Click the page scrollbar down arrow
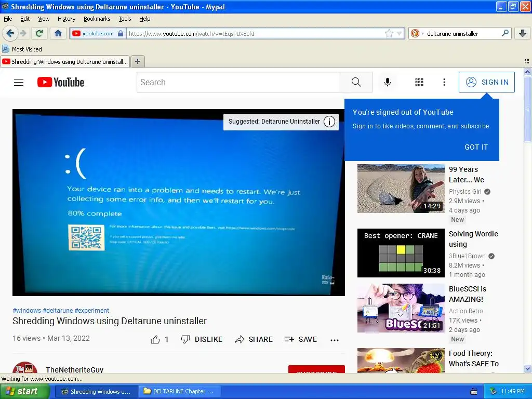The width and height of the screenshot is (532, 399). 527,368
